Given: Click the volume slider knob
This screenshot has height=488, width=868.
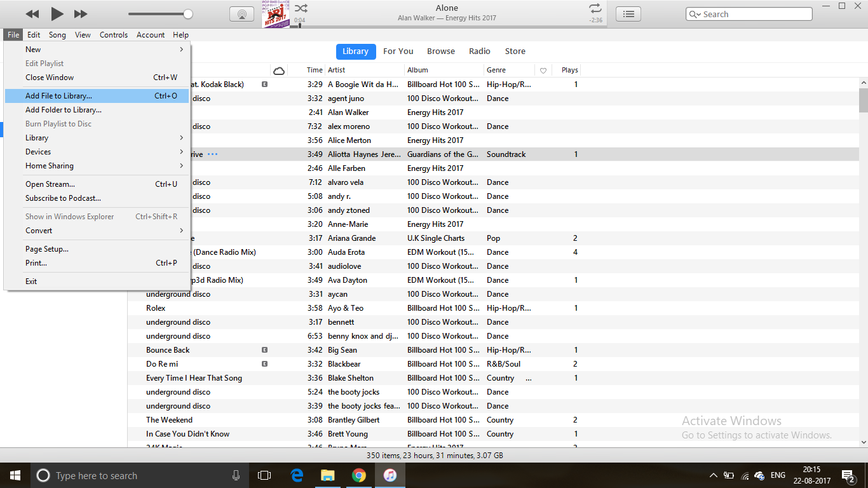Looking at the screenshot, I should pos(187,14).
